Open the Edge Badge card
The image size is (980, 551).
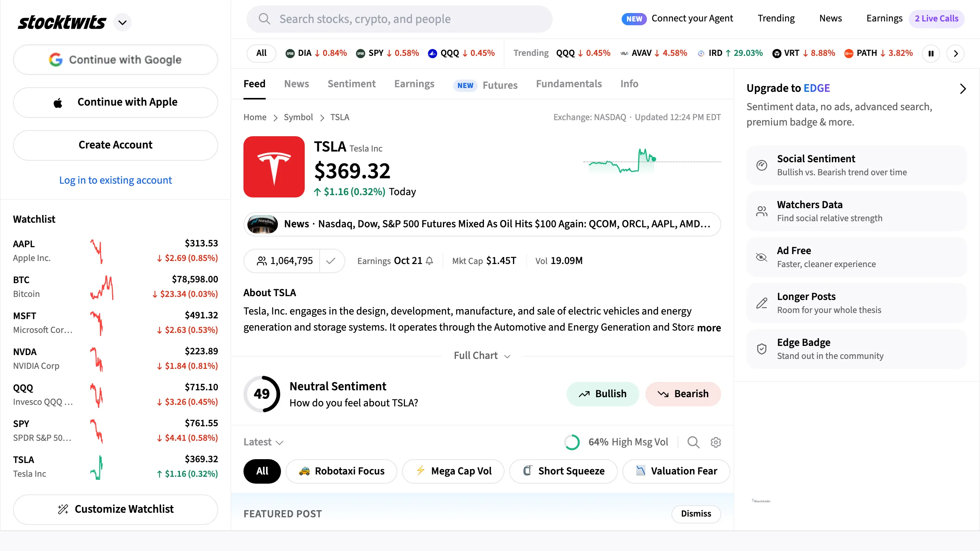click(x=856, y=349)
